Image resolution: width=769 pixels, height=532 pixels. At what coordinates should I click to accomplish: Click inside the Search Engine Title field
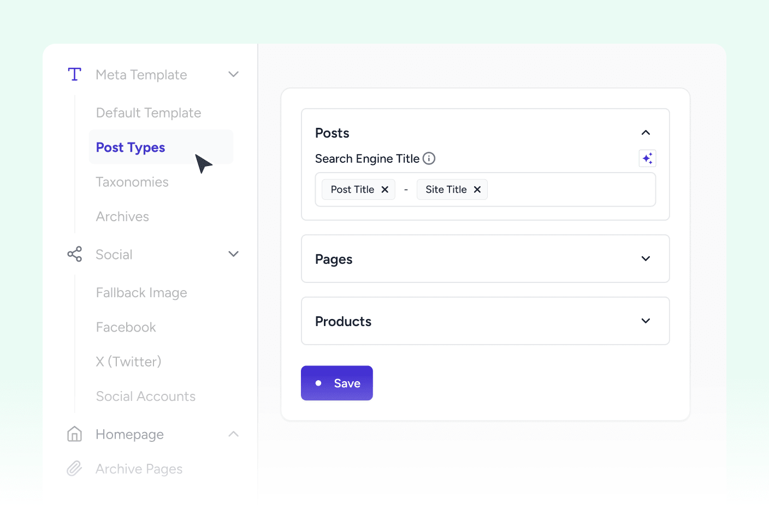pos(568,190)
